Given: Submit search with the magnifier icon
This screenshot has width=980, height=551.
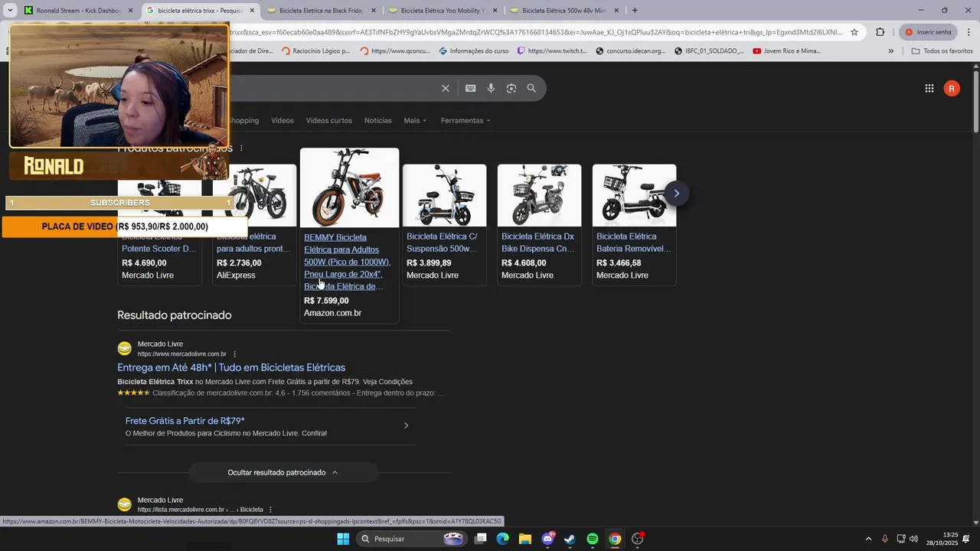Looking at the screenshot, I should click(531, 88).
